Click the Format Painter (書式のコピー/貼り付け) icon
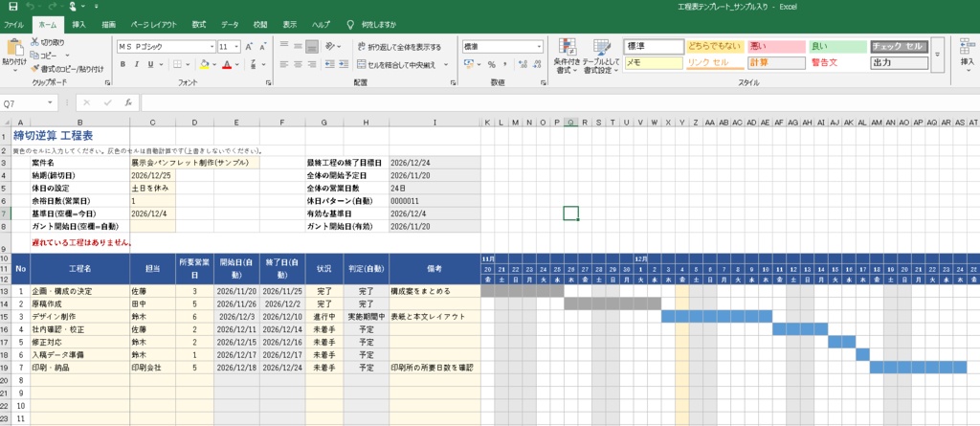Viewport: 980px width, 426px height. (x=34, y=69)
